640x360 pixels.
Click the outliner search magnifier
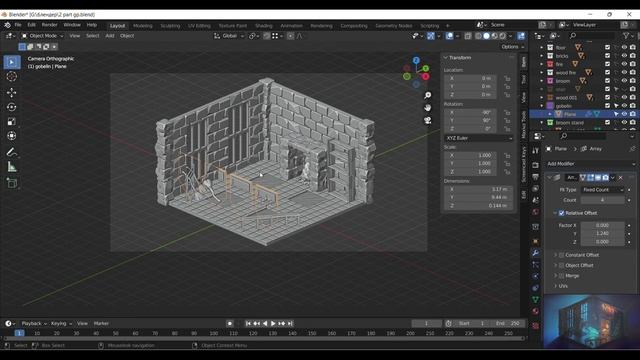tap(573, 36)
